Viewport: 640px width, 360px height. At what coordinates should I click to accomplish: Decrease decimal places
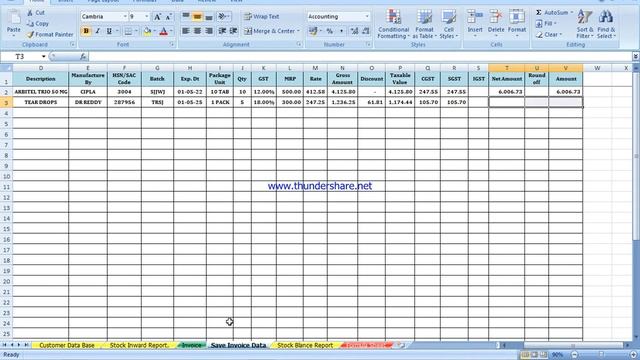click(365, 31)
